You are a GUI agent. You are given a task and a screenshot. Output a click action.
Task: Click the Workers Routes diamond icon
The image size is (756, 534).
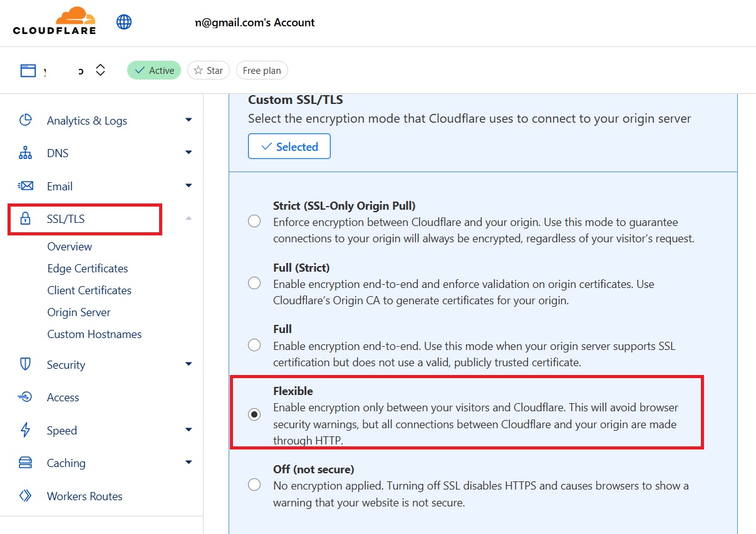coord(26,496)
